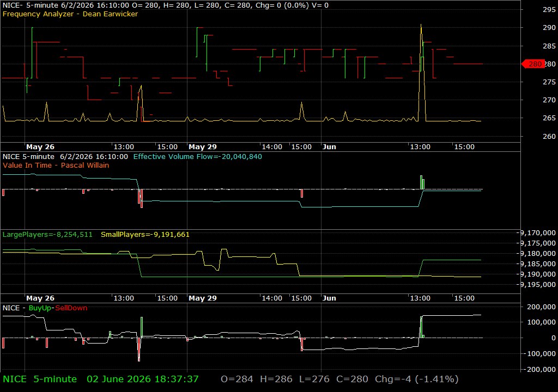The image size is (558, 392).
Task: Click the 285 price axis label
Action: pyautogui.click(x=549, y=46)
